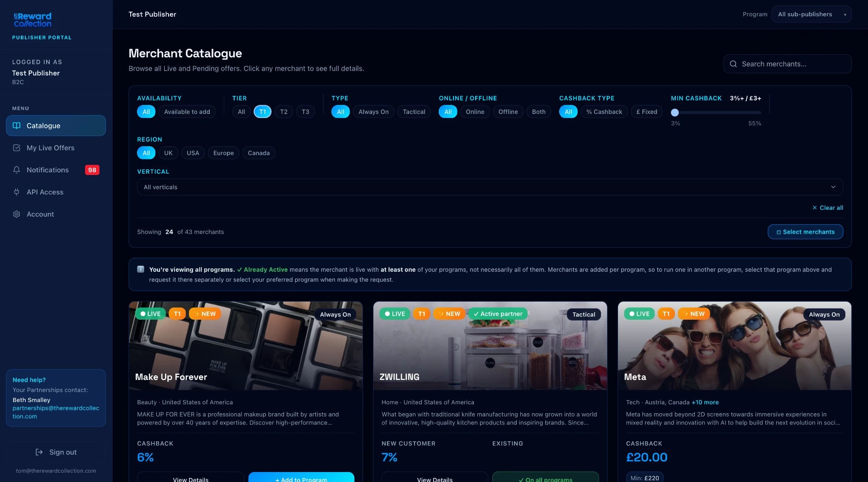Screen dimensions: 868x482
Task: Select T3 tier filter
Action: [x=306, y=112]
